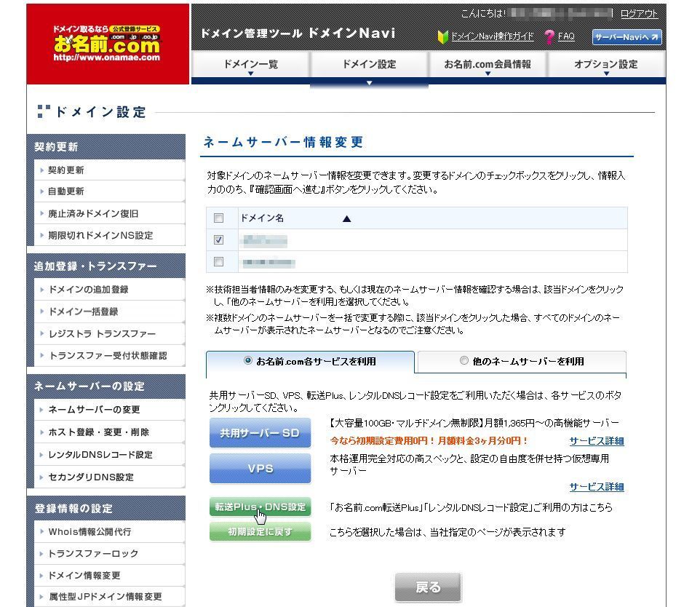Check the second domain row checkbox
This screenshot has height=607, width=700.
click(x=218, y=262)
